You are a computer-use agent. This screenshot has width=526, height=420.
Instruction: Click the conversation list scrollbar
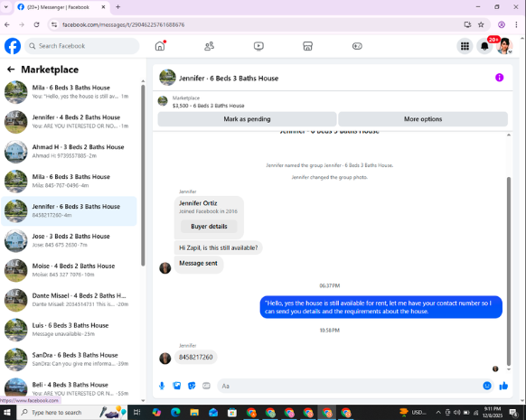[x=143, y=175]
